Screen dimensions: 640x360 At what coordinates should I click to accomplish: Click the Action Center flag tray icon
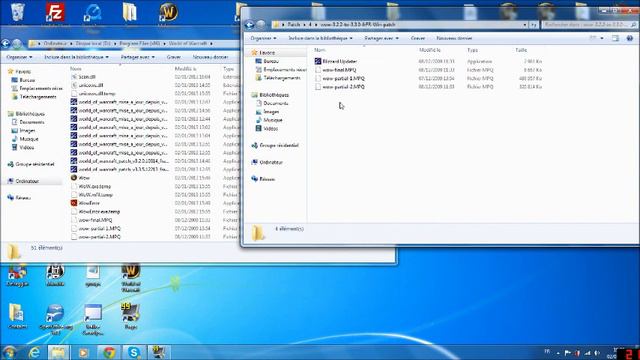567,353
